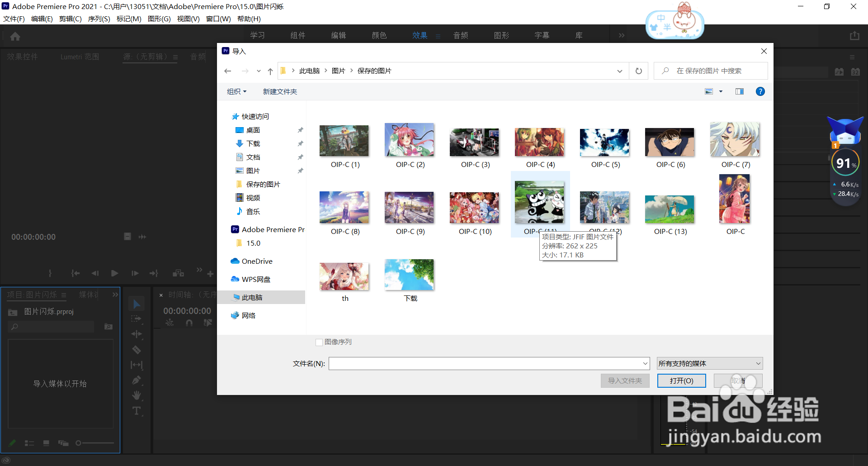Select the Track Select Forward tool
The width and height of the screenshot is (868, 466).
[136, 319]
